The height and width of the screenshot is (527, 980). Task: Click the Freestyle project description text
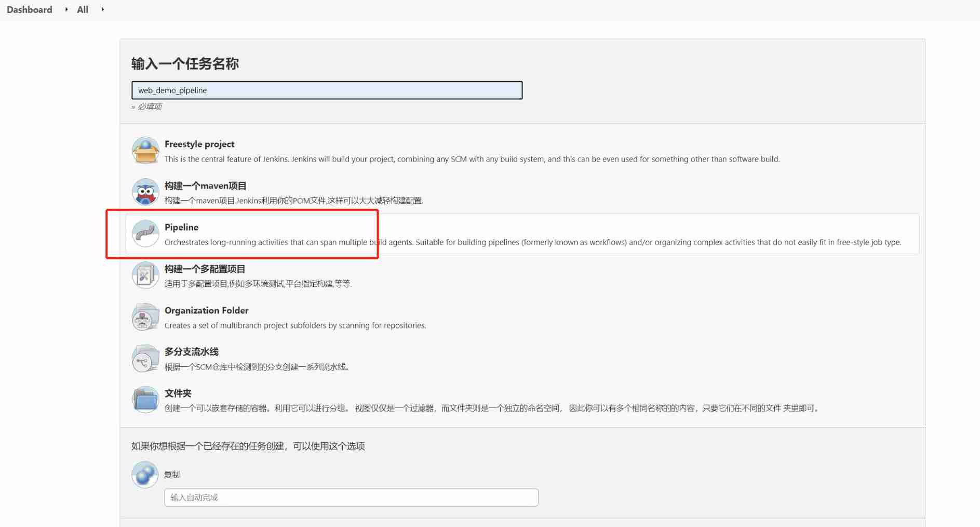[x=472, y=159]
